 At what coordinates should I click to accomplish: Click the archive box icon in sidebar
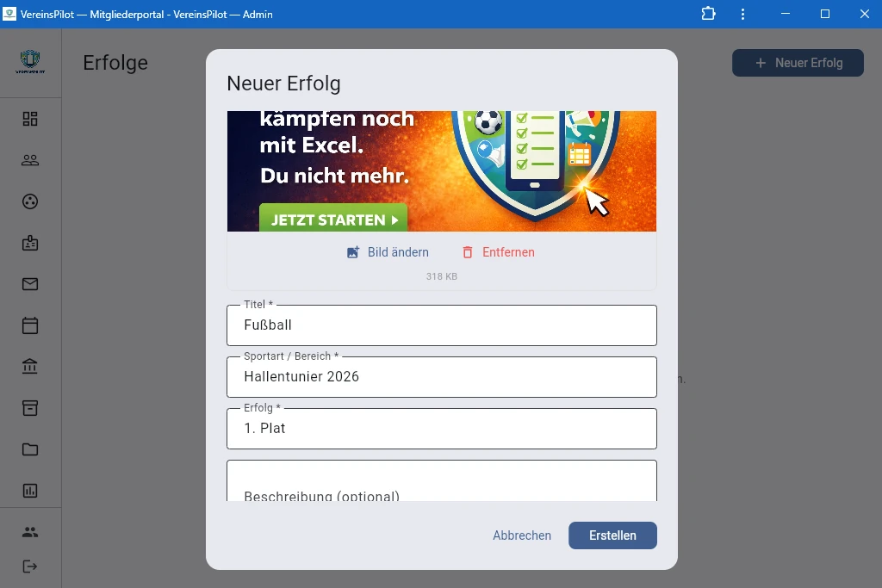[30, 407]
